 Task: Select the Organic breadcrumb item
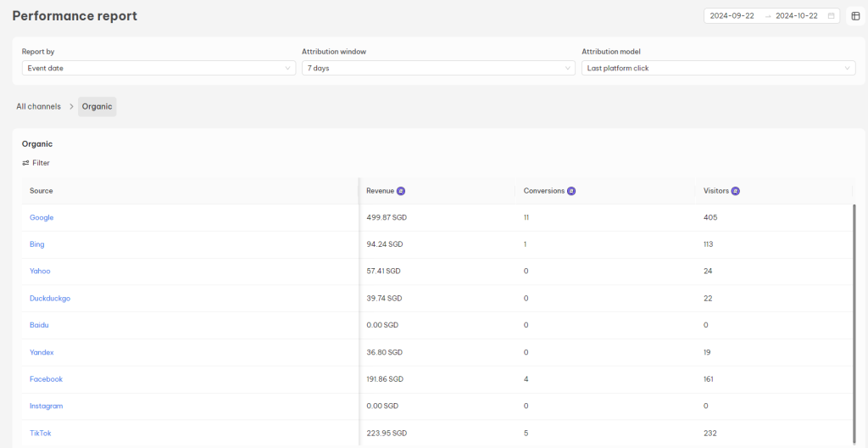pyautogui.click(x=97, y=107)
